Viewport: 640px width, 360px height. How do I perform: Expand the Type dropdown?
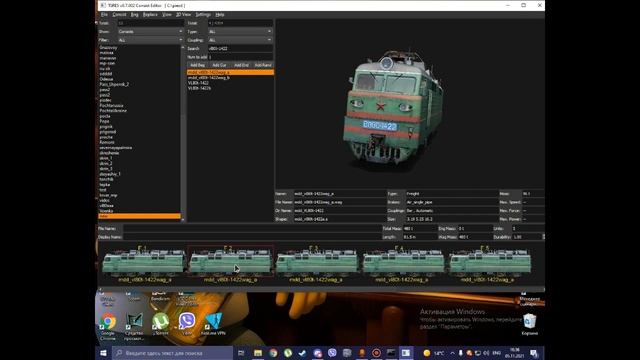point(240,31)
